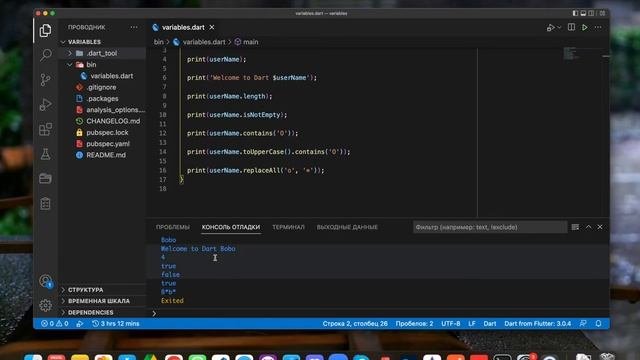Change encoding via UTF-8 status item

click(x=451, y=324)
